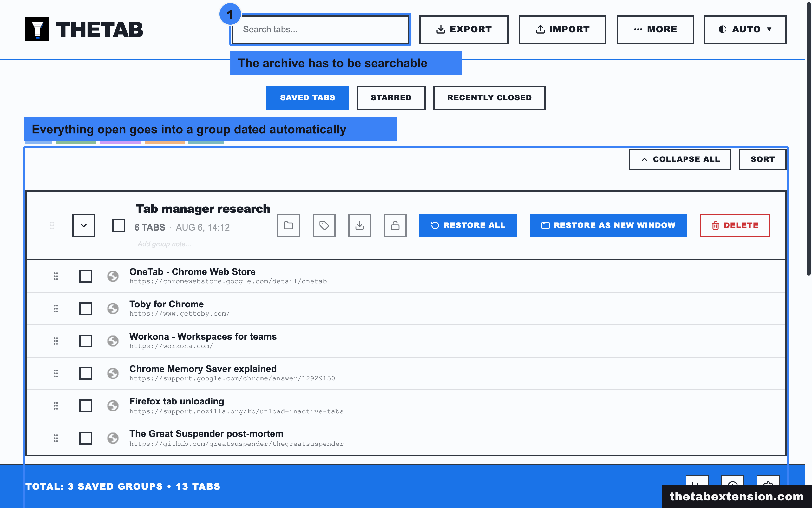Collapse the Tab manager research group with its chevron
This screenshot has width=812, height=508.
(x=83, y=225)
